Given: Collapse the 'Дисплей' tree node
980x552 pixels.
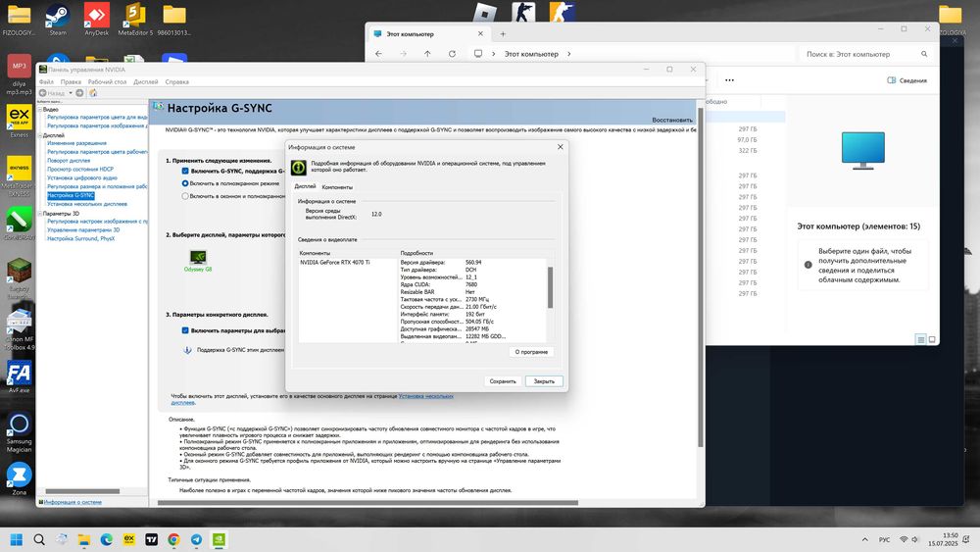Looking at the screenshot, I should pyautogui.click(x=40, y=135).
